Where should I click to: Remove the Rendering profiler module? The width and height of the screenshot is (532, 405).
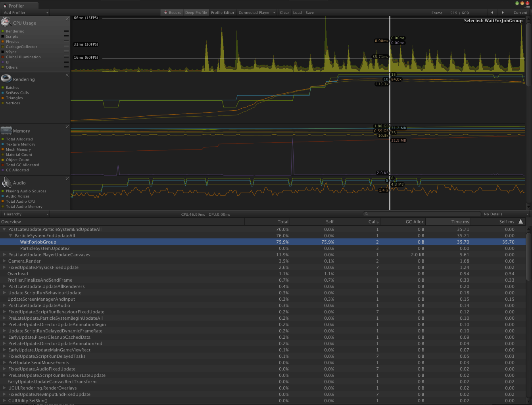67,75
